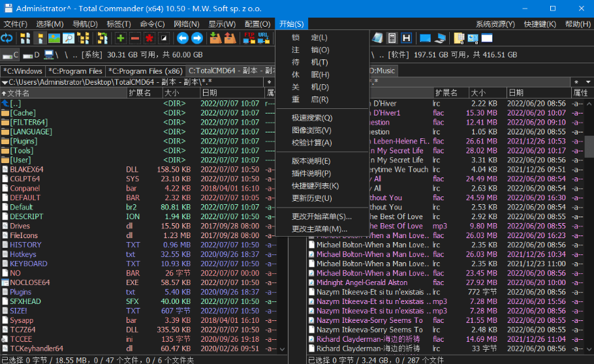
Task: Click the pack files box icon
Action: tap(215, 38)
